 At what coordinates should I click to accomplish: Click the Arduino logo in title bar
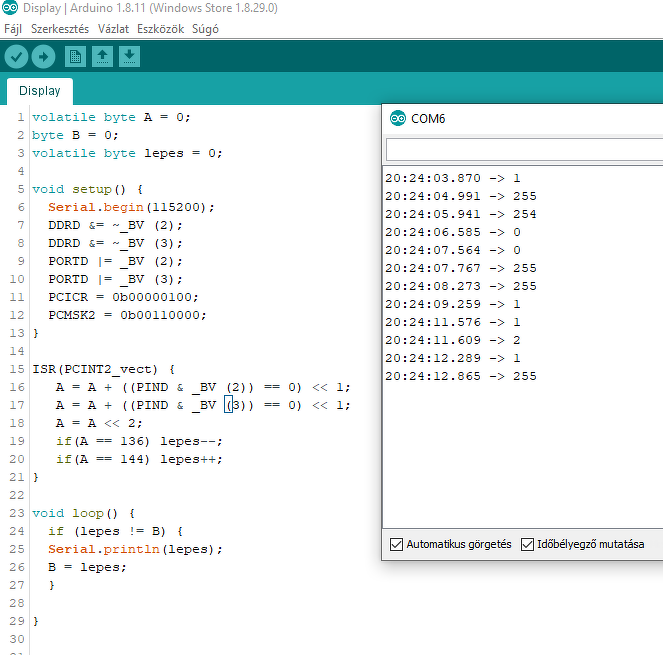coord(10,8)
